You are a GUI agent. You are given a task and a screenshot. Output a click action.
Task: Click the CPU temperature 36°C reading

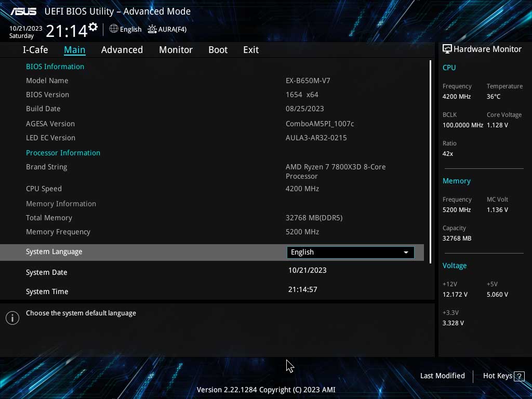[494, 97]
